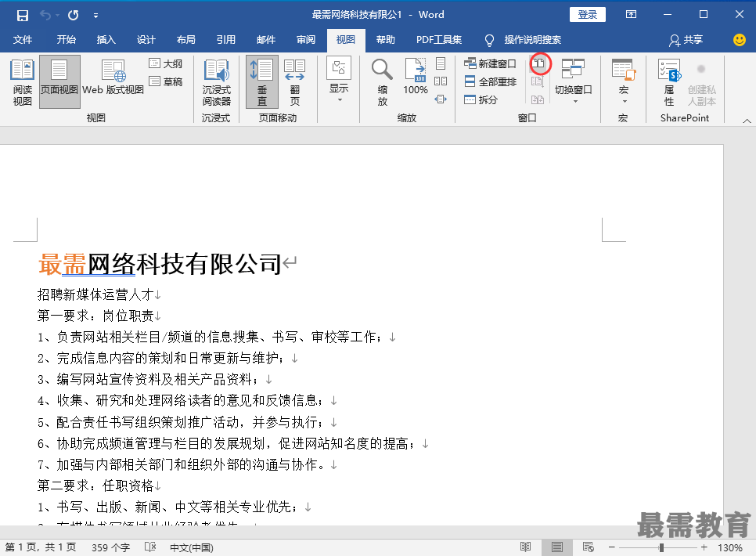The height and width of the screenshot is (556, 756).
Task: Save the document with the floppy disk icon
Action: [x=22, y=15]
